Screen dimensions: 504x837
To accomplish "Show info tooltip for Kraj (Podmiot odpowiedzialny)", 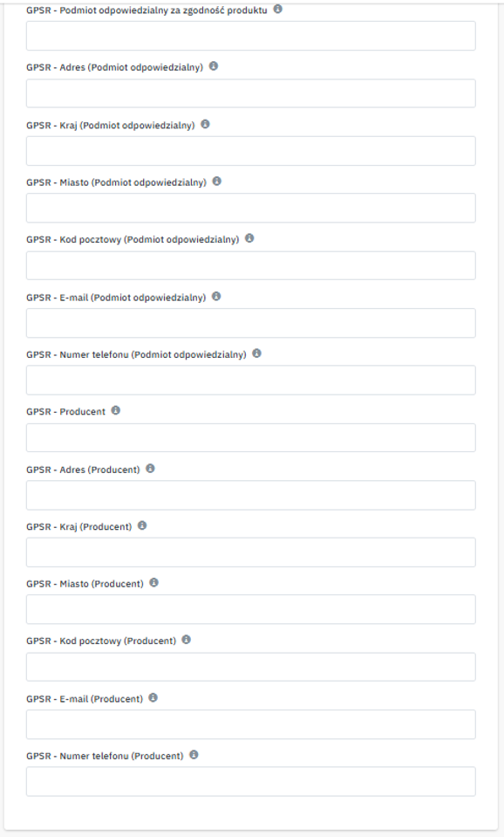I will 205,124.
